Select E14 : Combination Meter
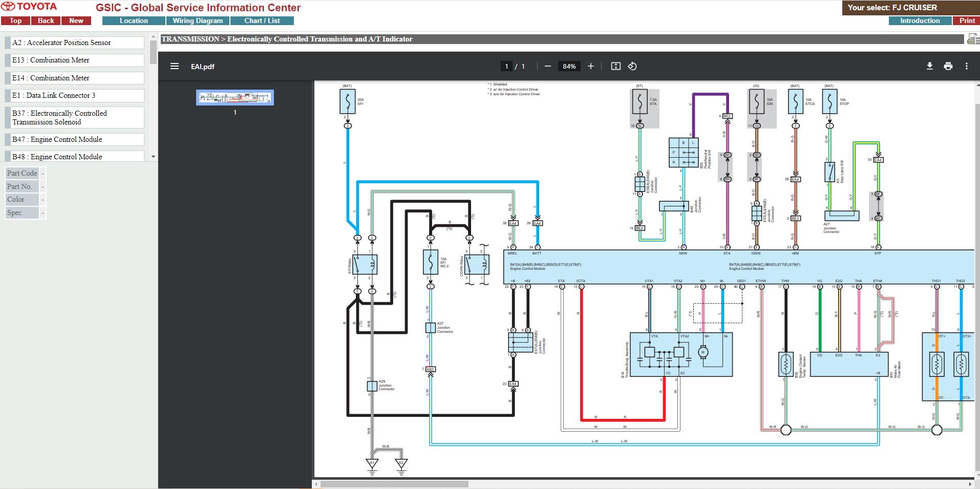Viewport: 980px width, 489px height. (74, 78)
